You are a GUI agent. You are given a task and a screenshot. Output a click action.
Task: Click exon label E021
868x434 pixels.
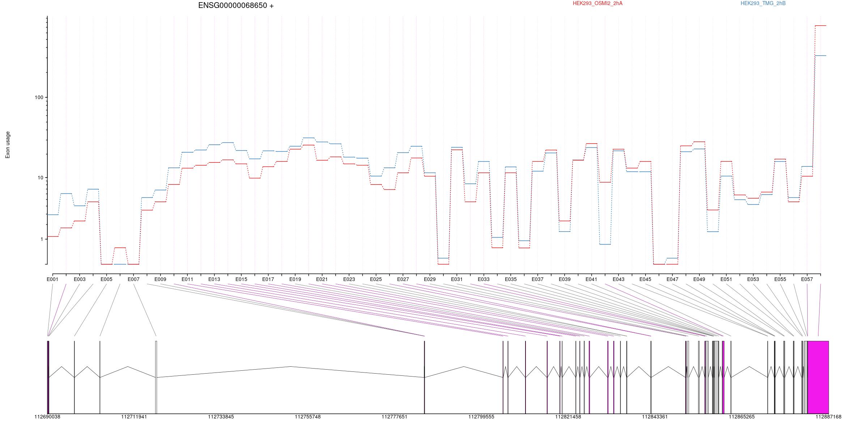[322, 279]
